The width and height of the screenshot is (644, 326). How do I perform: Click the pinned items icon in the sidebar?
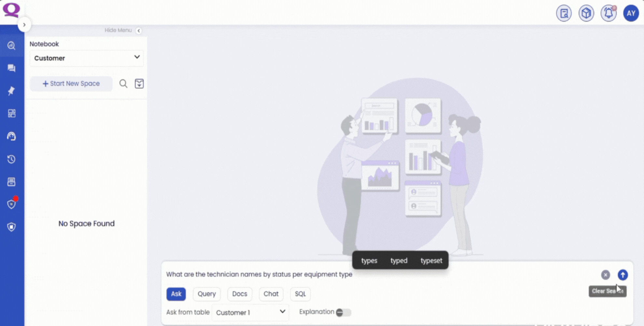coord(12,91)
